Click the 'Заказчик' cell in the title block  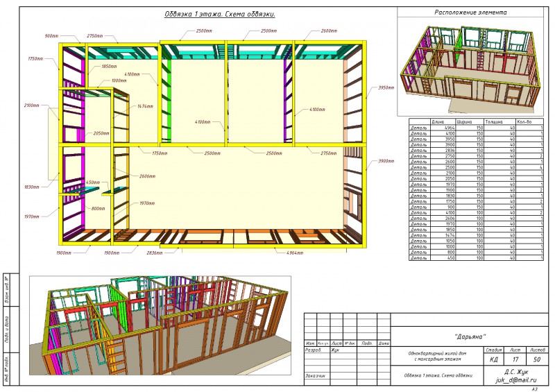pos(316,376)
